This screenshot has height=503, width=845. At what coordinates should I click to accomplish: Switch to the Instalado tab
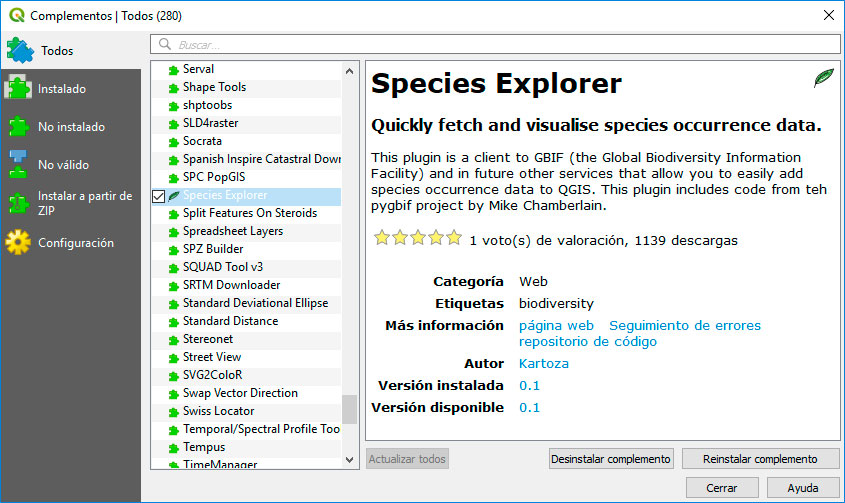(x=71, y=88)
